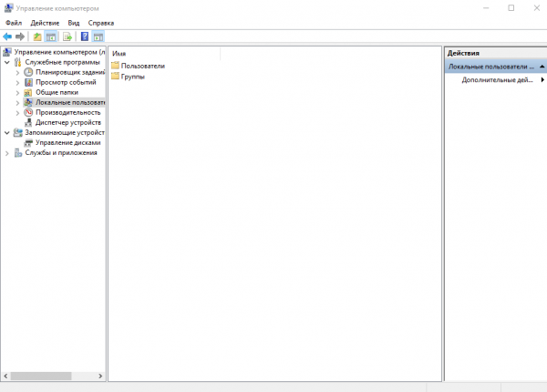Click the tree scrollbar's left arrow
The image size is (547, 392).
click(x=5, y=376)
